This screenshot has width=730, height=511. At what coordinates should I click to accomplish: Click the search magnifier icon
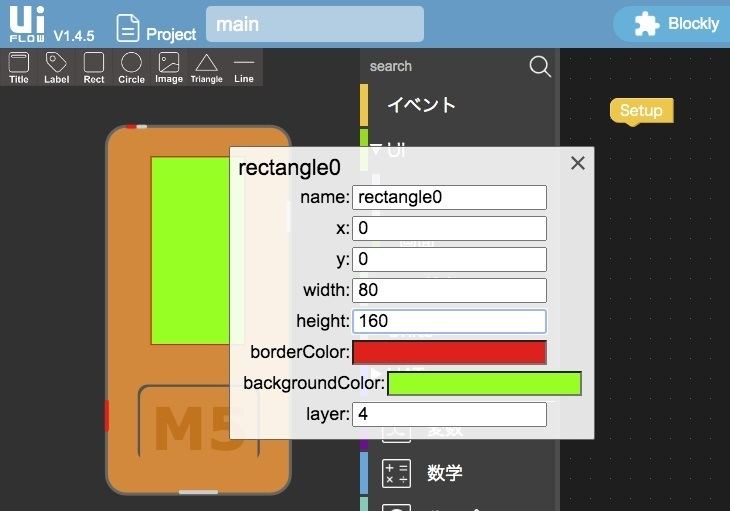point(540,66)
